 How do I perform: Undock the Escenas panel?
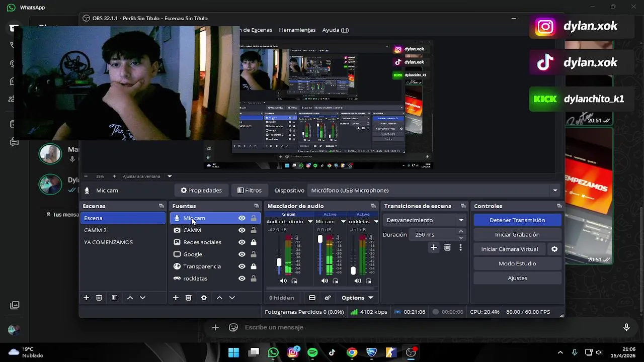(x=161, y=206)
